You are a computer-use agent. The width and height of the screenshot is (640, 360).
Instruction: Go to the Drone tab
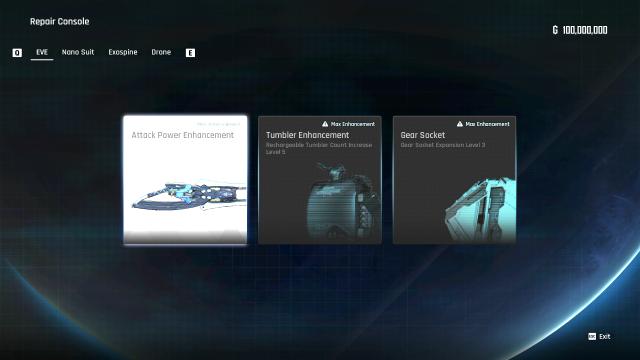161,52
